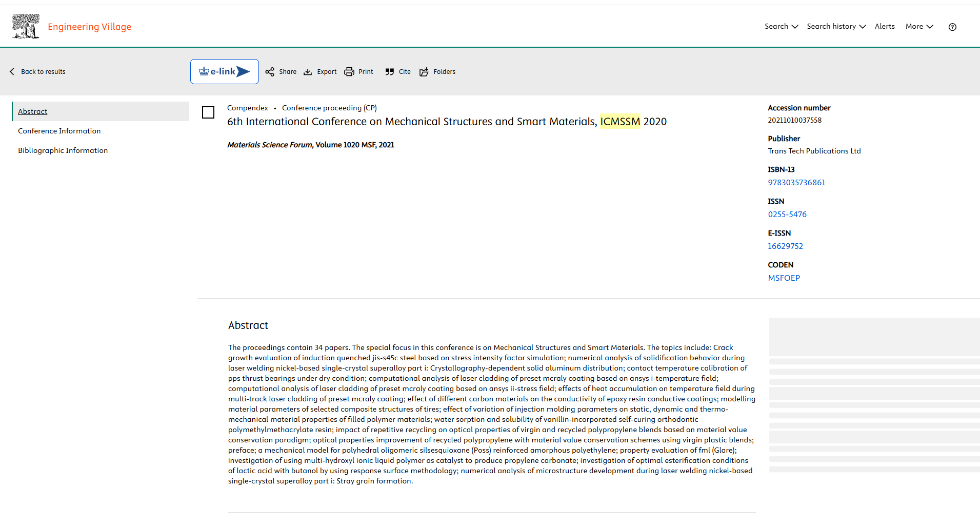Switch to Conference Information section
Viewport: 980px width, 525px height.
point(59,131)
